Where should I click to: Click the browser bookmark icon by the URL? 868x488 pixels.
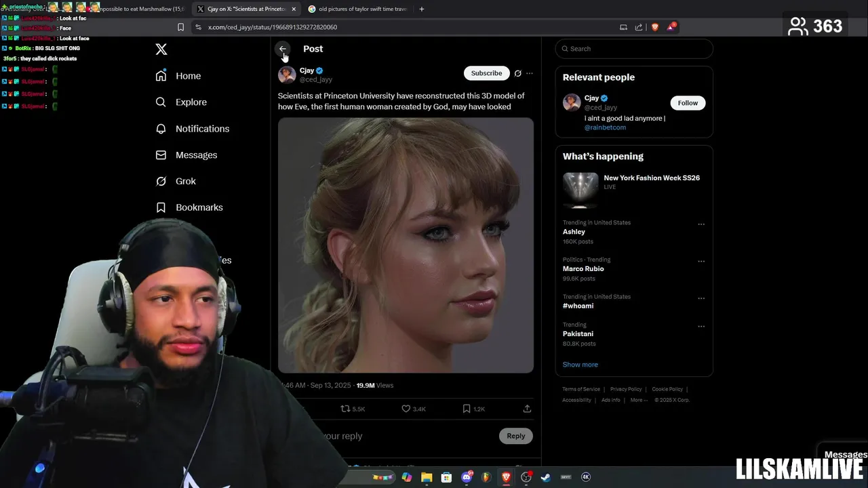(x=180, y=27)
